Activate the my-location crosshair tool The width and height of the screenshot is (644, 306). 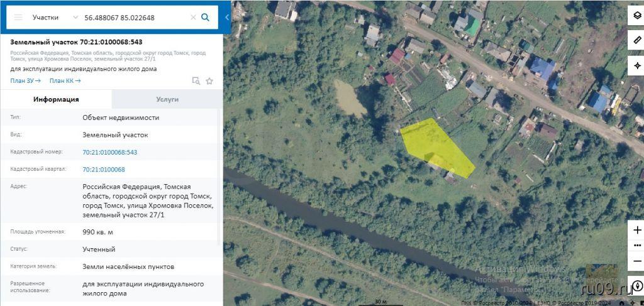pyautogui.click(x=636, y=65)
